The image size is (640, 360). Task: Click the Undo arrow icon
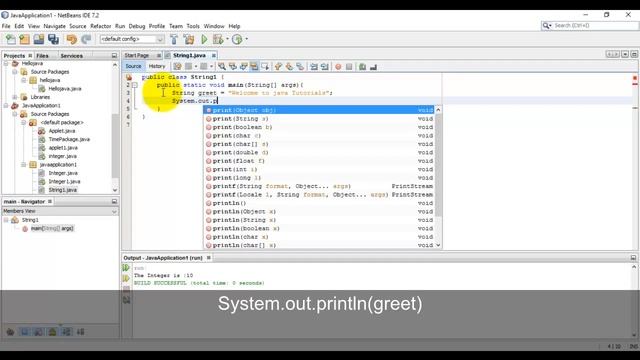[71, 39]
